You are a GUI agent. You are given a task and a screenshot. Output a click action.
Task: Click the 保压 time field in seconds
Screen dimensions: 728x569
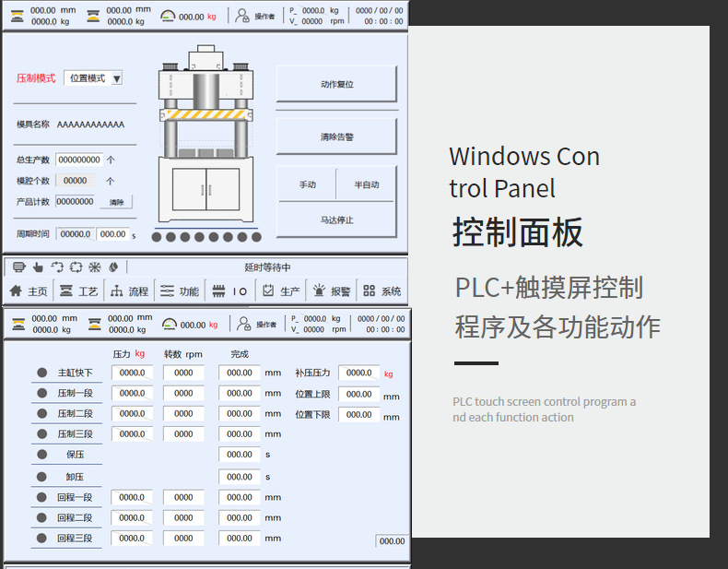tap(240, 455)
